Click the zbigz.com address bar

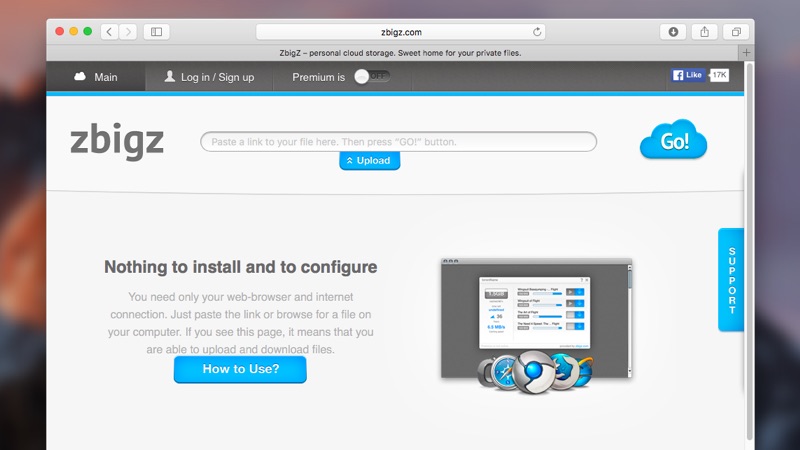(401, 32)
